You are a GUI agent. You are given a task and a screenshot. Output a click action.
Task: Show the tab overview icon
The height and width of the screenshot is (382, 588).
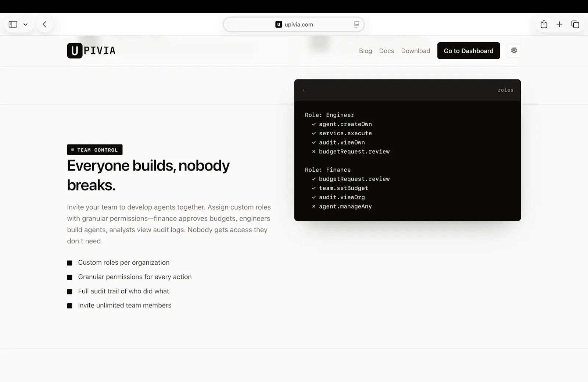coord(575,24)
